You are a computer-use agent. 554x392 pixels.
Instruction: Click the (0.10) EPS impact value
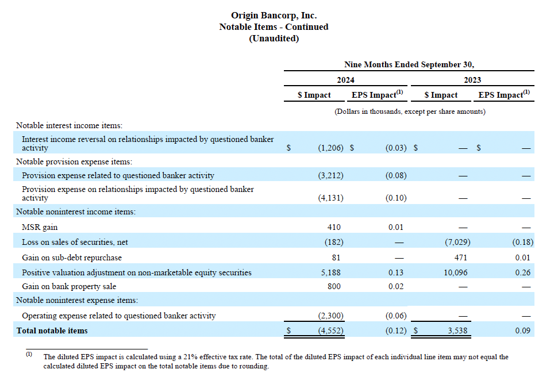(x=396, y=198)
